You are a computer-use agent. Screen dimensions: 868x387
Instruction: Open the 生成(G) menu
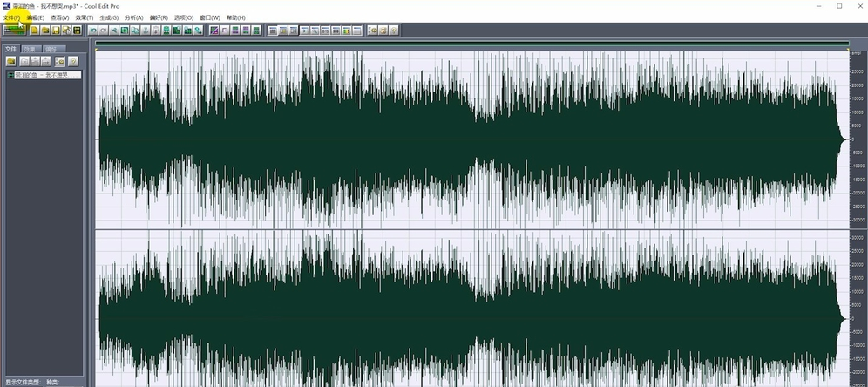point(109,17)
